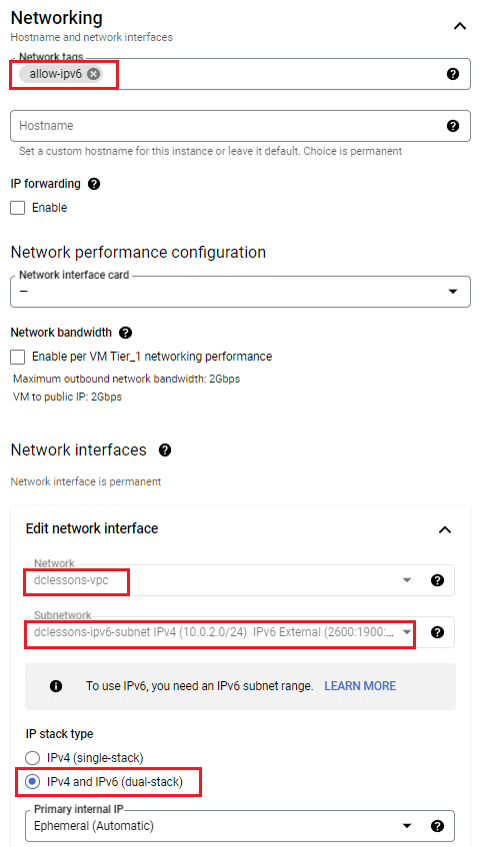Open help icon for Network dropdown
The image size is (503, 847).
pyautogui.click(x=438, y=580)
